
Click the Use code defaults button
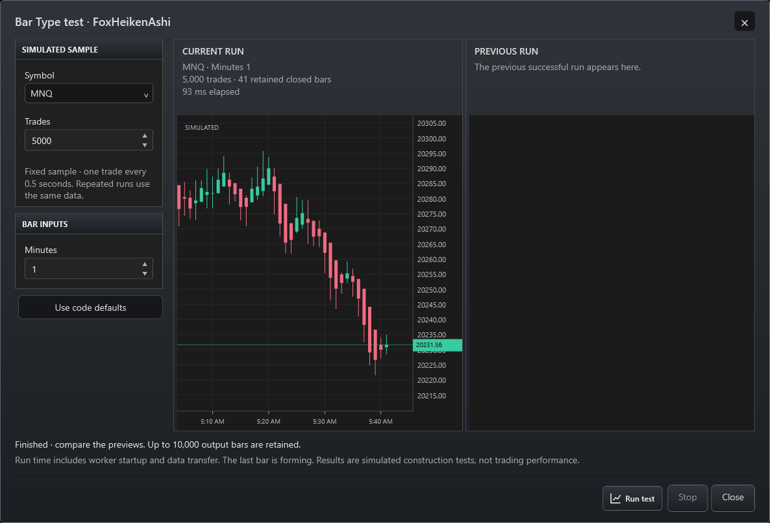tap(90, 308)
